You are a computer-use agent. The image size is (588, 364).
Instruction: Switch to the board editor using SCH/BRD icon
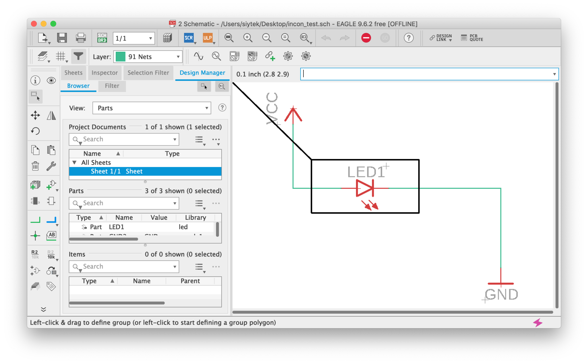coord(102,38)
